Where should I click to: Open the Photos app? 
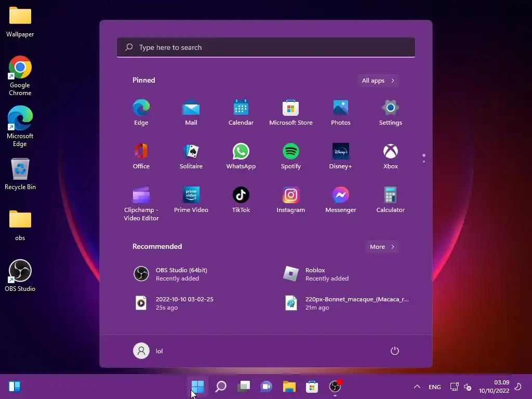click(341, 112)
